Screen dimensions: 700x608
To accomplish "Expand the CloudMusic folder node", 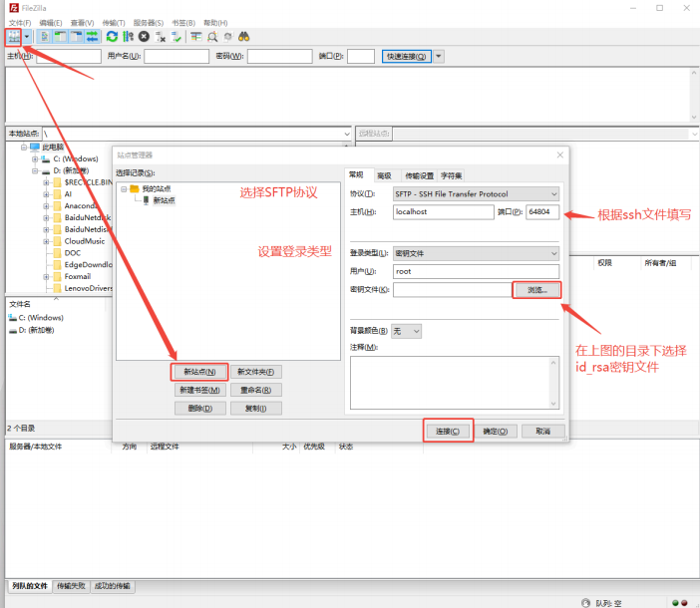I will click(46, 241).
